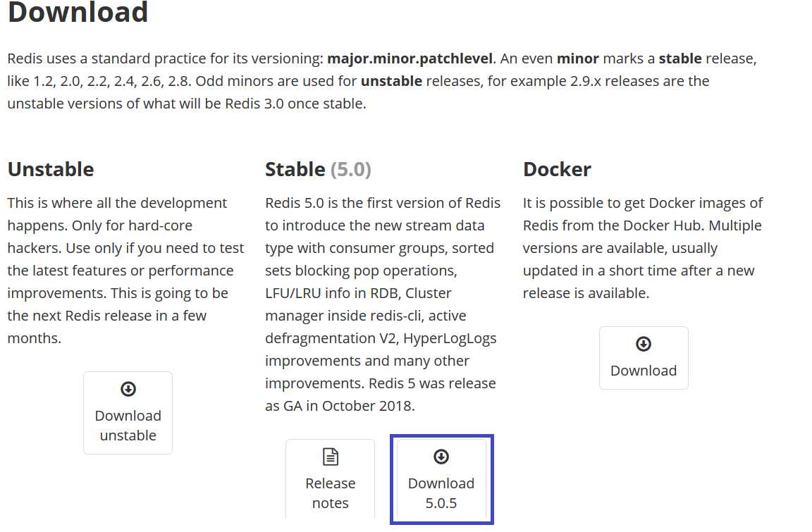Select the "Docker" section heading

tap(557, 169)
